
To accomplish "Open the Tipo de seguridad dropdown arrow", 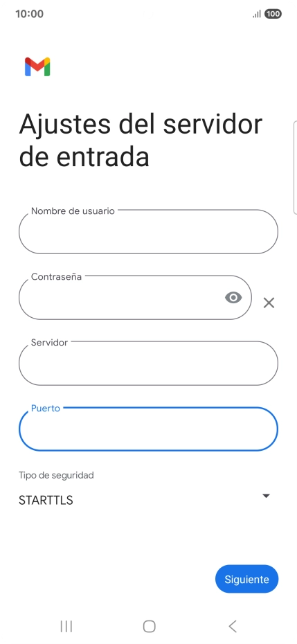I will pos(266,496).
